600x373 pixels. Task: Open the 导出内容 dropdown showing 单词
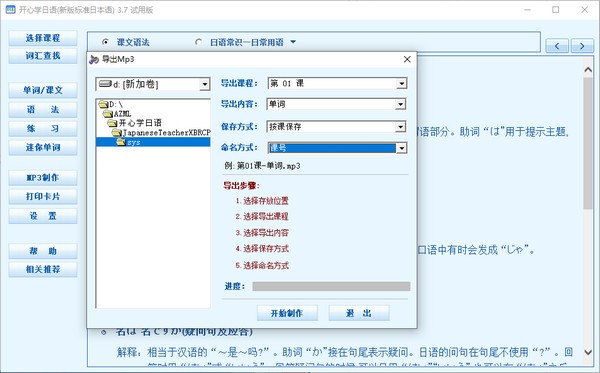coord(400,104)
